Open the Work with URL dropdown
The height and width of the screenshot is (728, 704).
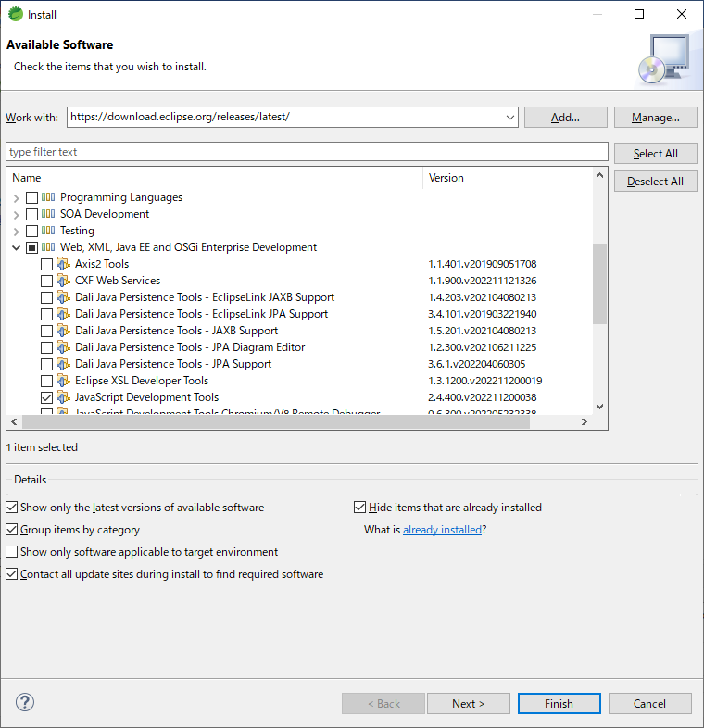510,118
